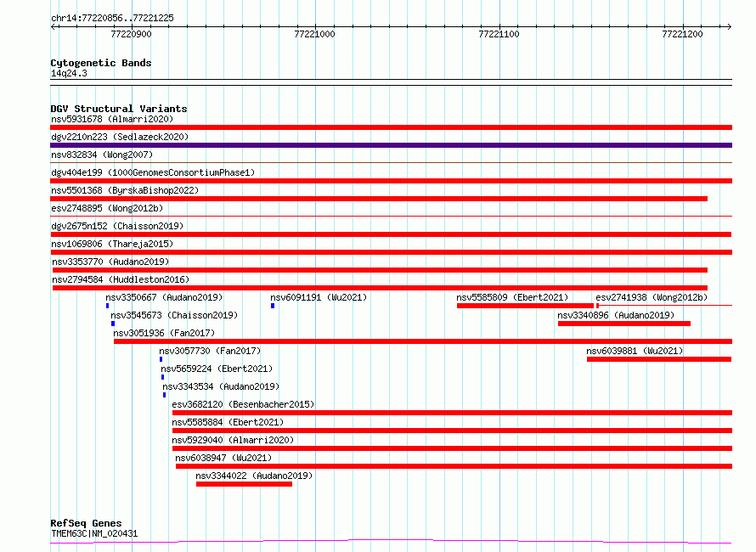The width and height of the screenshot is (756, 552).
Task: Select nsv3057730 (Fan2017) label
Action: coord(210,351)
